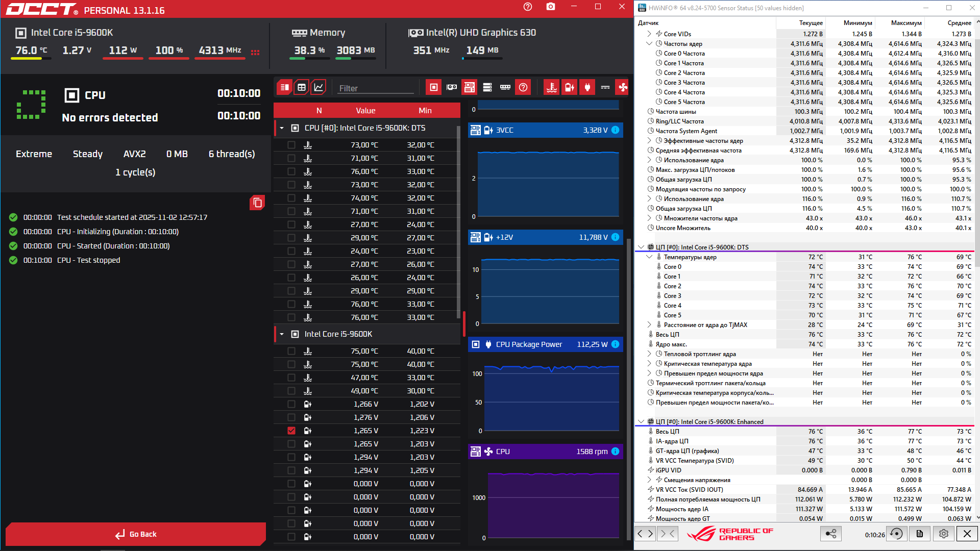Image resolution: width=980 pixels, height=551 pixels.
Task: Open HWiNFO sensor settings gear
Action: click(943, 534)
